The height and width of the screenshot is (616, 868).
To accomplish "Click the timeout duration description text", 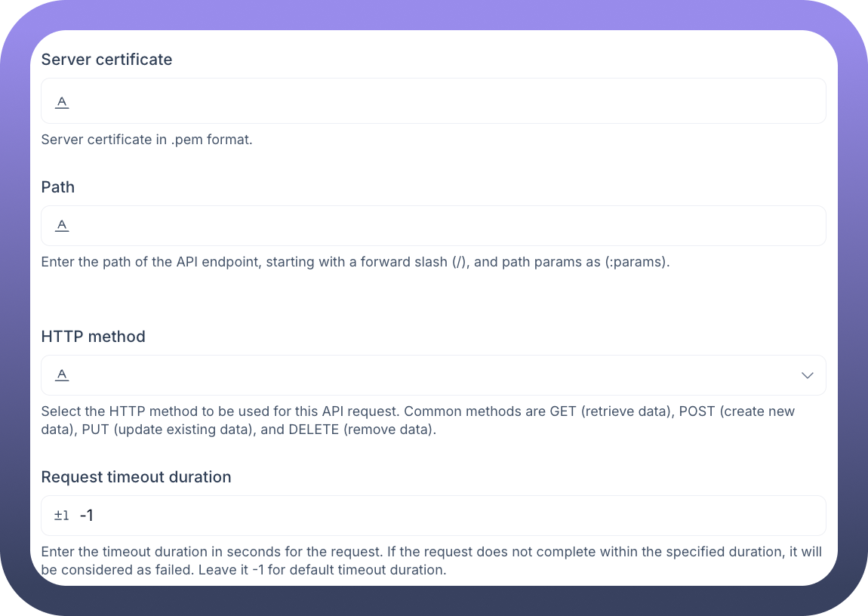I will [x=430, y=552].
